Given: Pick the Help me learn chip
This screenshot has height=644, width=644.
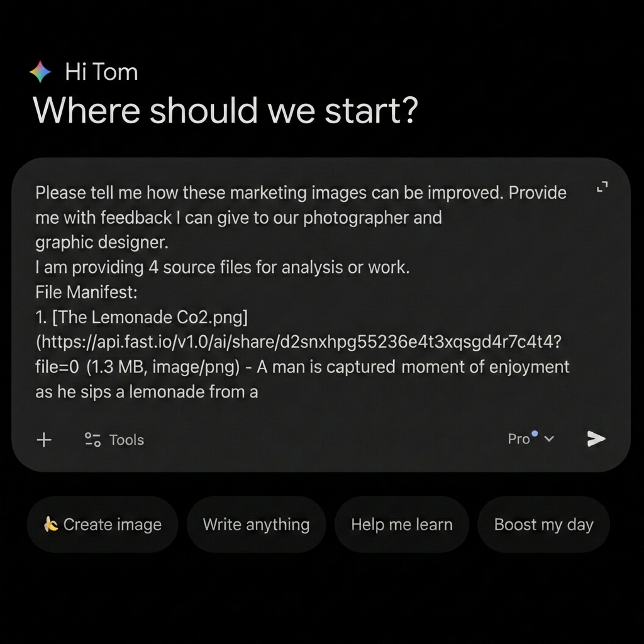Looking at the screenshot, I should click(401, 525).
